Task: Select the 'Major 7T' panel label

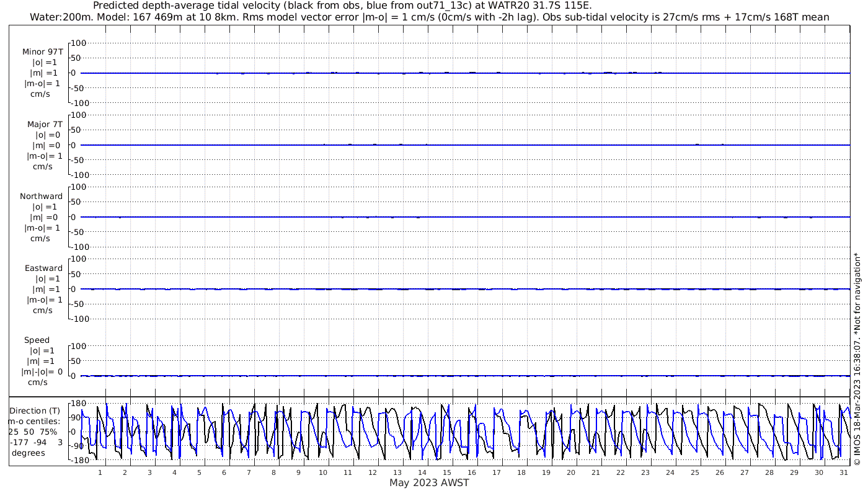Action: 45,124
